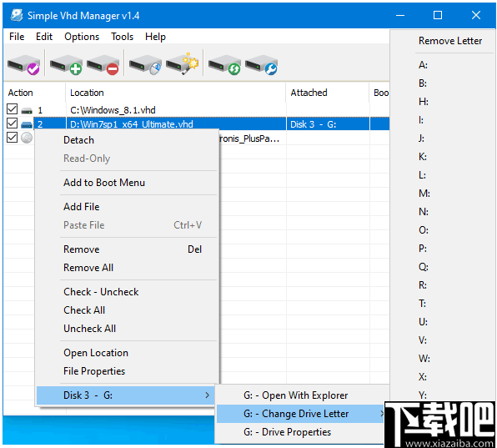Click the create VHD drive icon with magic wand
497x448 pixels.
tap(183, 64)
